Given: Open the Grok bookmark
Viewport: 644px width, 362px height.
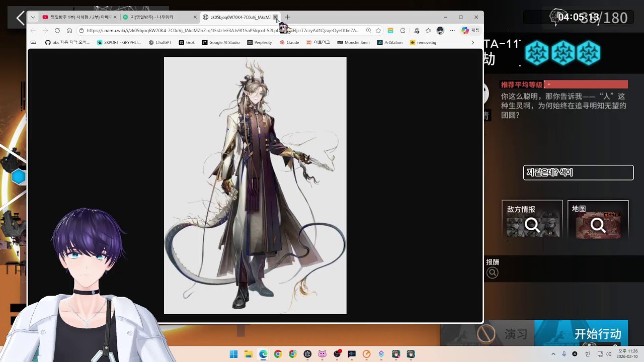Looking at the screenshot, I should tap(187, 43).
